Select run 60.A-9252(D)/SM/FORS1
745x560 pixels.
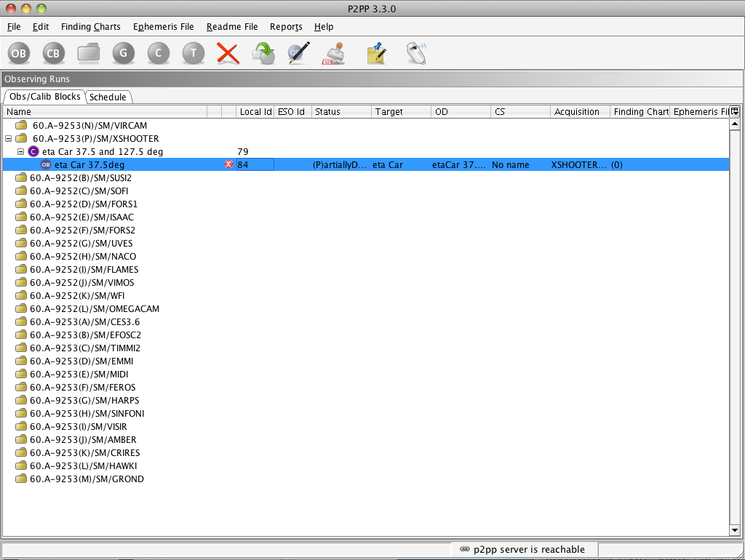coord(84,204)
